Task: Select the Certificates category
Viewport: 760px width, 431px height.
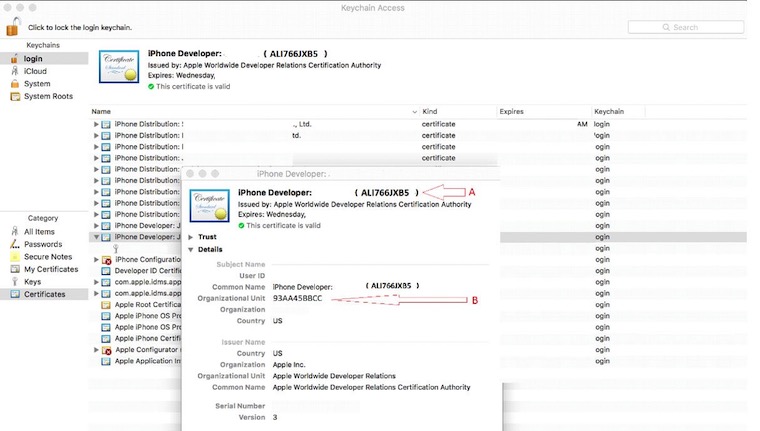Action: click(44, 294)
